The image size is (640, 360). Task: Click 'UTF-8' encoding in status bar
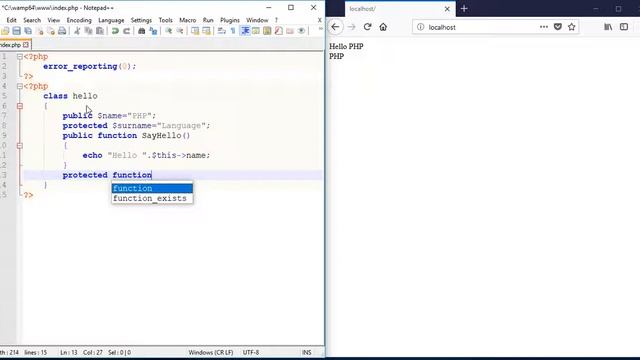251,352
